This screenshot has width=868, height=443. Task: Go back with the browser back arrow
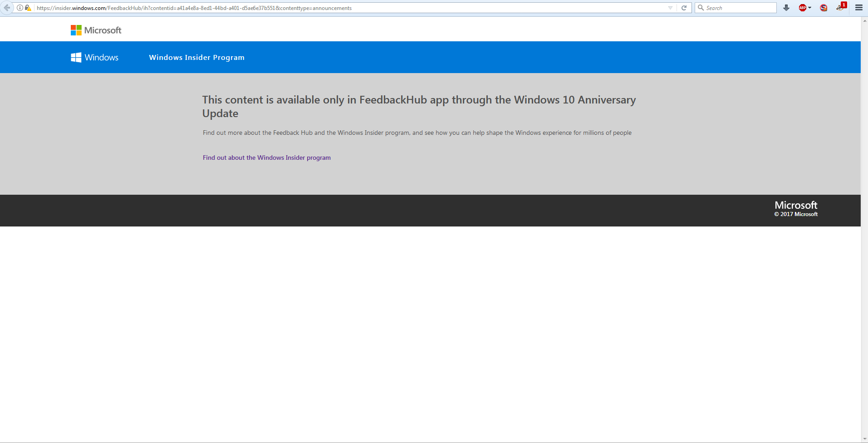[x=7, y=8]
